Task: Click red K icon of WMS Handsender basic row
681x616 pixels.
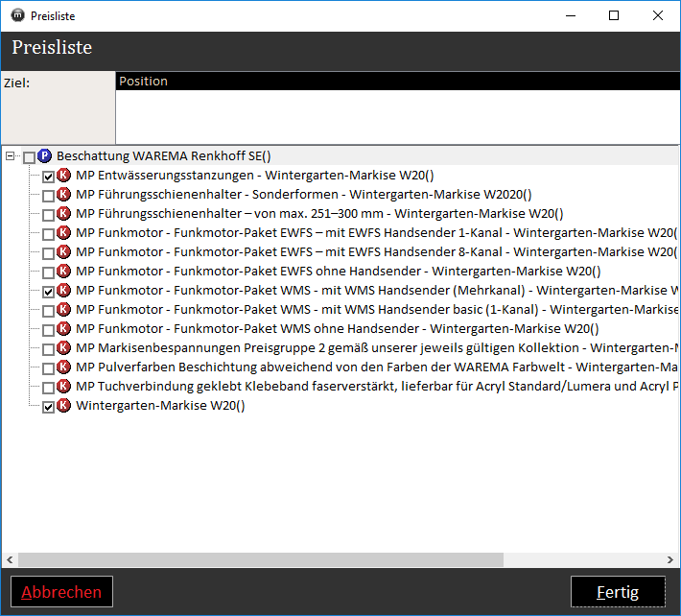Action: click(64, 309)
